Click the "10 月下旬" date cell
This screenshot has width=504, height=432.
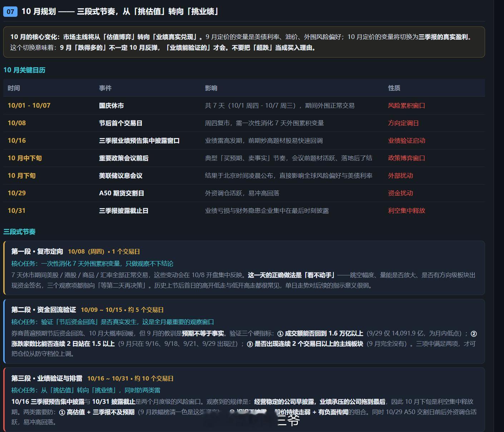(x=22, y=176)
